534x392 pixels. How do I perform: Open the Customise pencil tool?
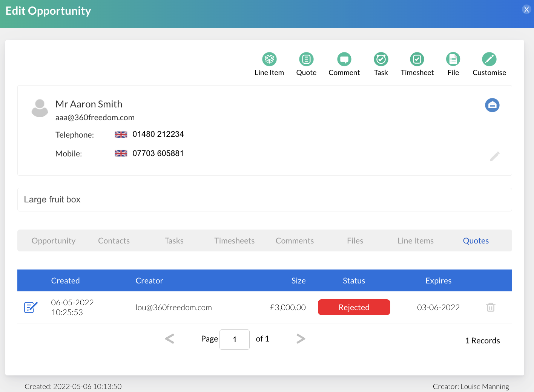pos(489,60)
